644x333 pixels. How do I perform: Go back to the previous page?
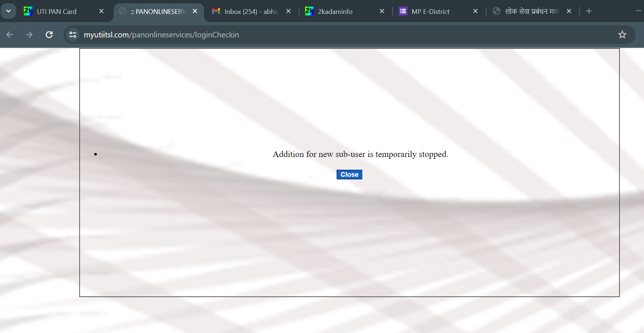[10, 35]
